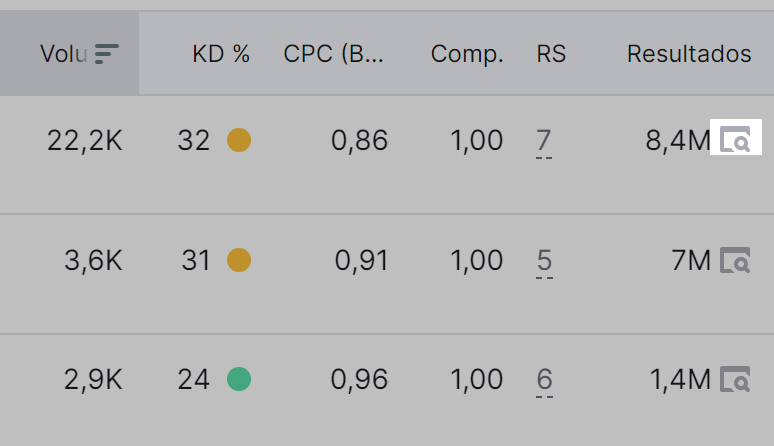Click the orange KD dot next to 31
This screenshot has width=774, height=446.
[x=239, y=260]
